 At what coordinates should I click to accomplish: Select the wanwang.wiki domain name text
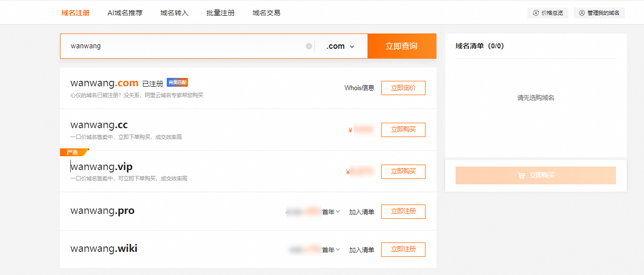[104, 248]
